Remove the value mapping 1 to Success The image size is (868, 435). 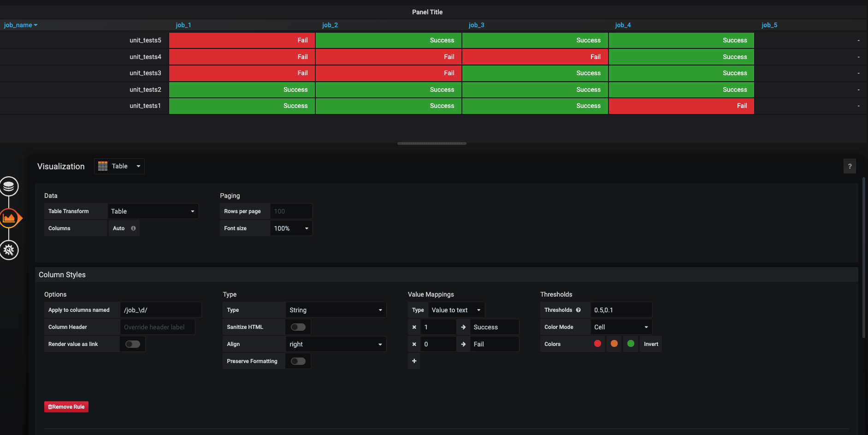pos(414,327)
